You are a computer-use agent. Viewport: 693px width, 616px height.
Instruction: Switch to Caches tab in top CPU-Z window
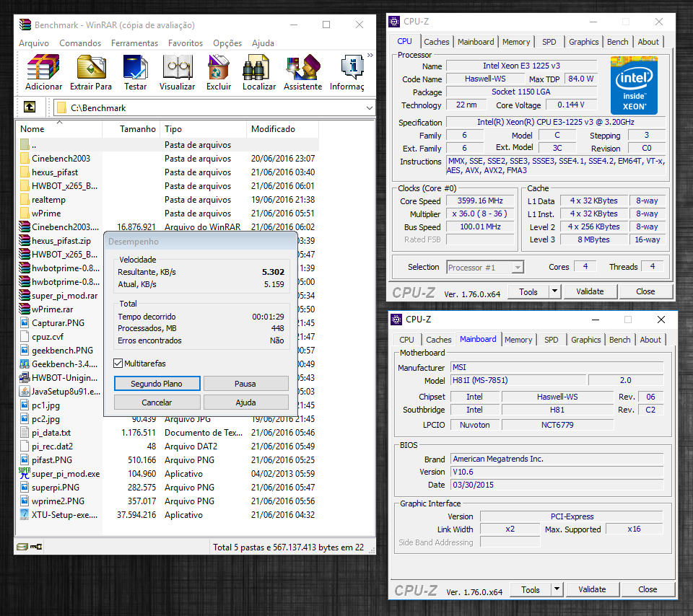pyautogui.click(x=436, y=42)
